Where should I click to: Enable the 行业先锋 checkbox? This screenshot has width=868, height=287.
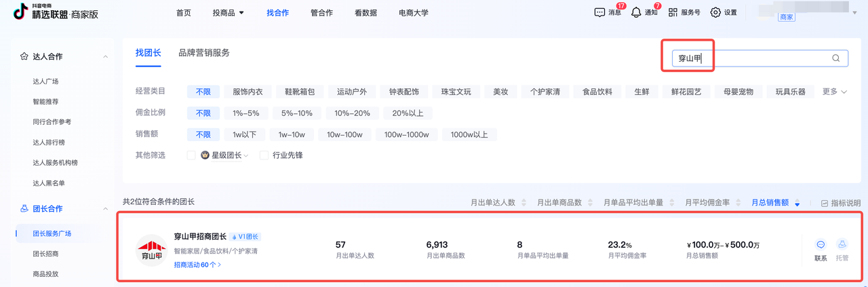(x=264, y=155)
